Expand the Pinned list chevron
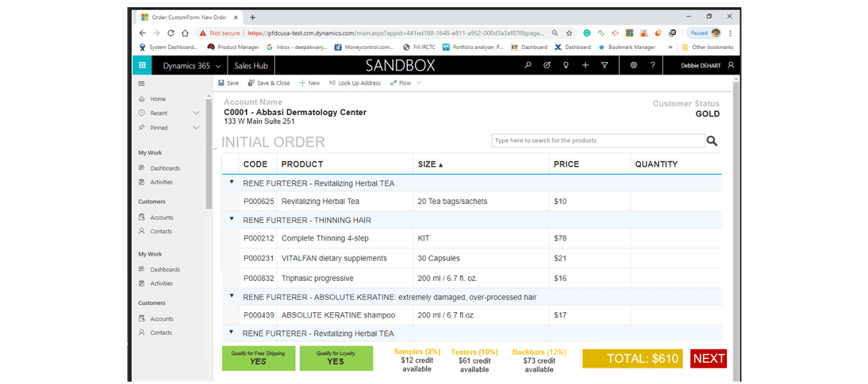This screenshot has width=868, height=384. 196,127
